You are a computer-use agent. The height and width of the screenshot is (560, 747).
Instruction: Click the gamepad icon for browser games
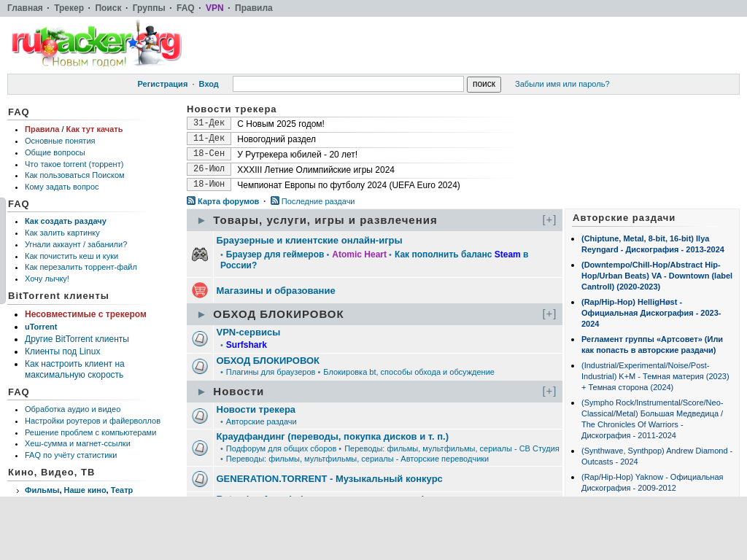click(200, 254)
